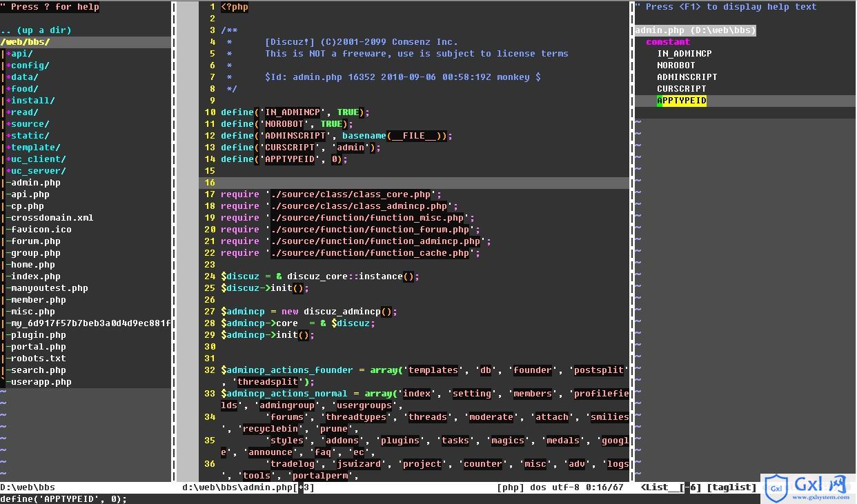Click the [php] filetype status indicator
The height and width of the screenshot is (504, 857).
click(511, 487)
